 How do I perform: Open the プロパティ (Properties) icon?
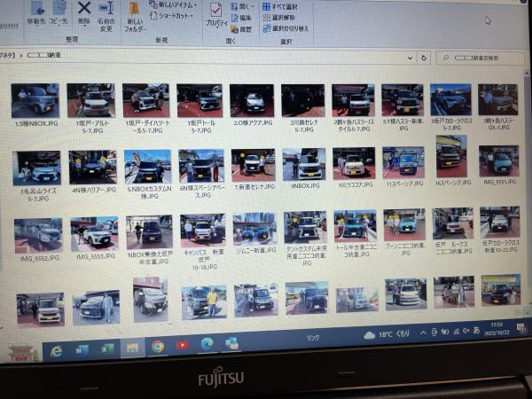(x=215, y=14)
